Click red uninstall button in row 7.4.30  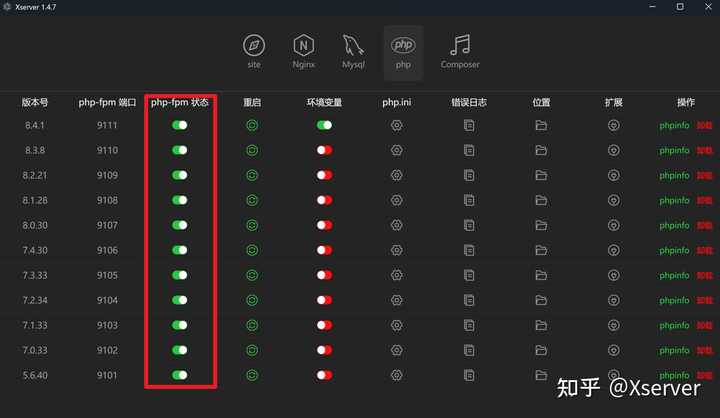tap(704, 250)
